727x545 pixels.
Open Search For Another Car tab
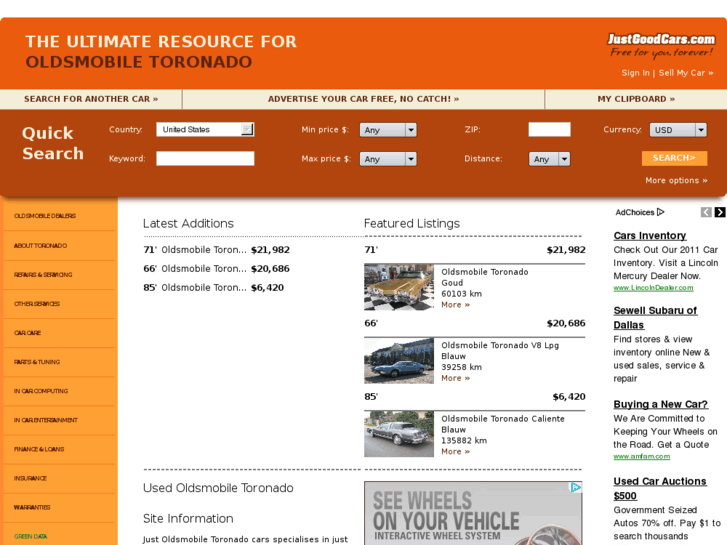91,99
